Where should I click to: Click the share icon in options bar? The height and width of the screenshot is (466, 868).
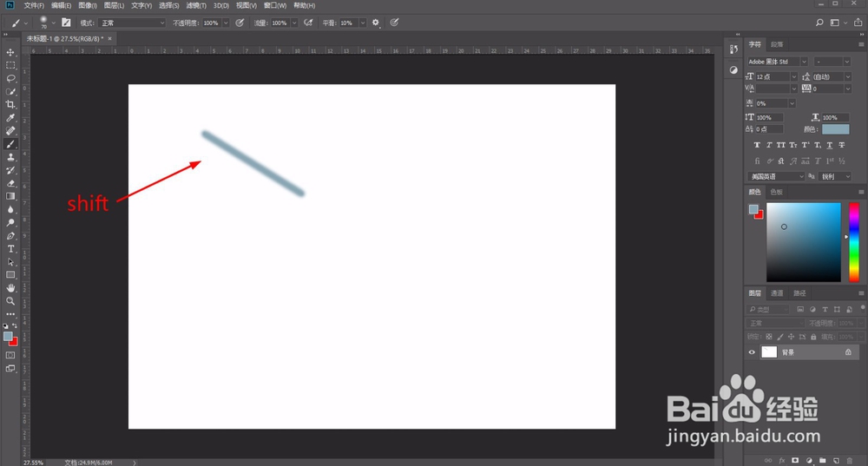point(858,23)
